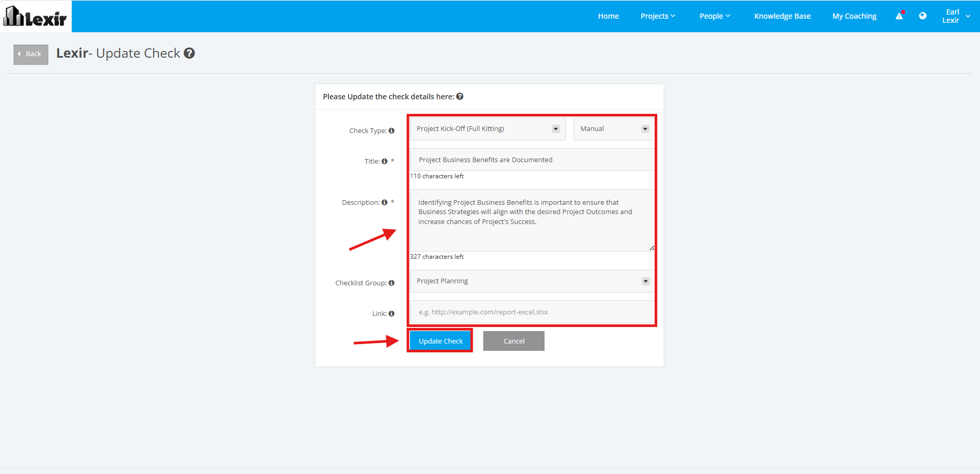
Task: Click '110 characters left' counter text
Action: (x=437, y=176)
